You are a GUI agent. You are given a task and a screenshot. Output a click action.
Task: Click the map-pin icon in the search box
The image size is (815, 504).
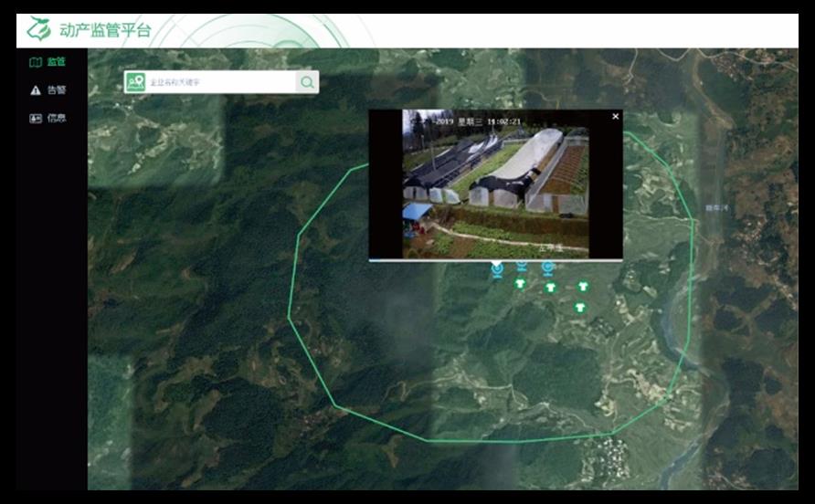[x=135, y=82]
